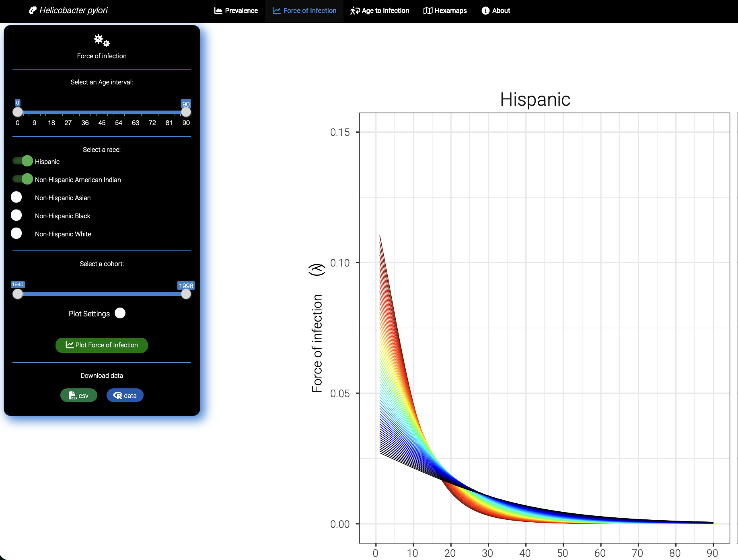Screen dimensions: 738x560
Task: Click age slider tick label 27
Action: (x=68, y=123)
